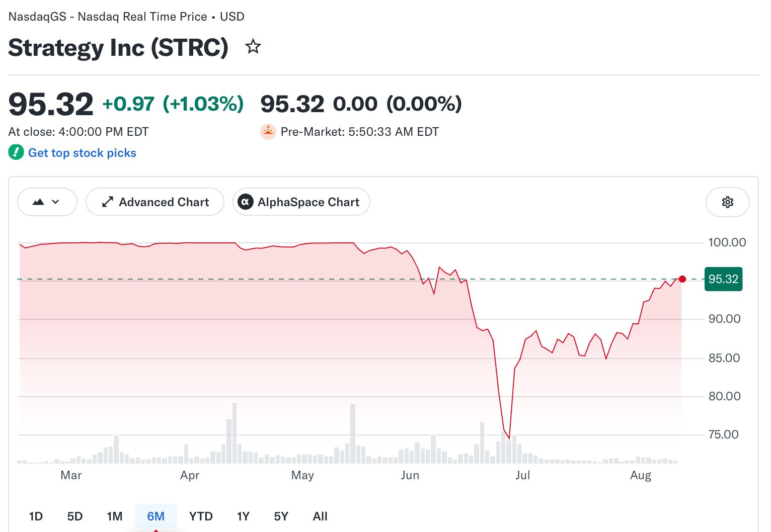771x532 pixels.
Task: Click the mountain chart type icon
Action: coord(38,202)
